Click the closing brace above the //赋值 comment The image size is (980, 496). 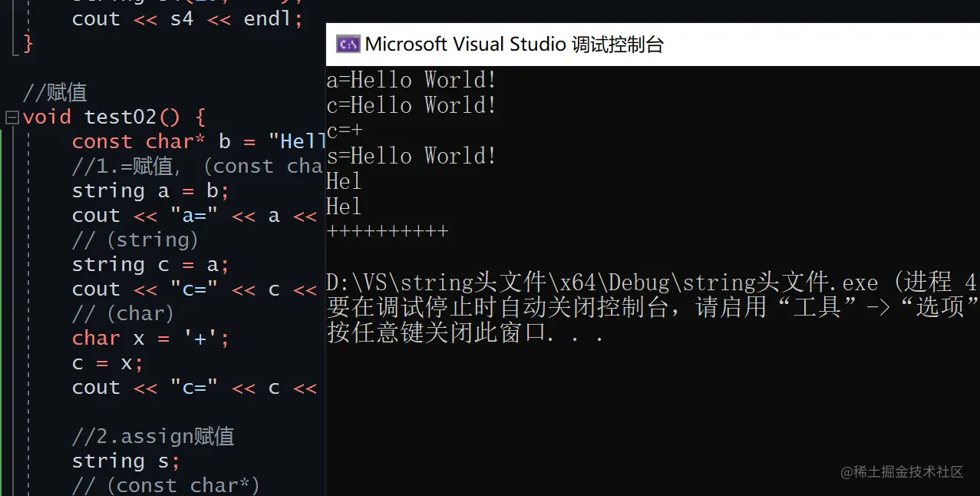point(28,43)
